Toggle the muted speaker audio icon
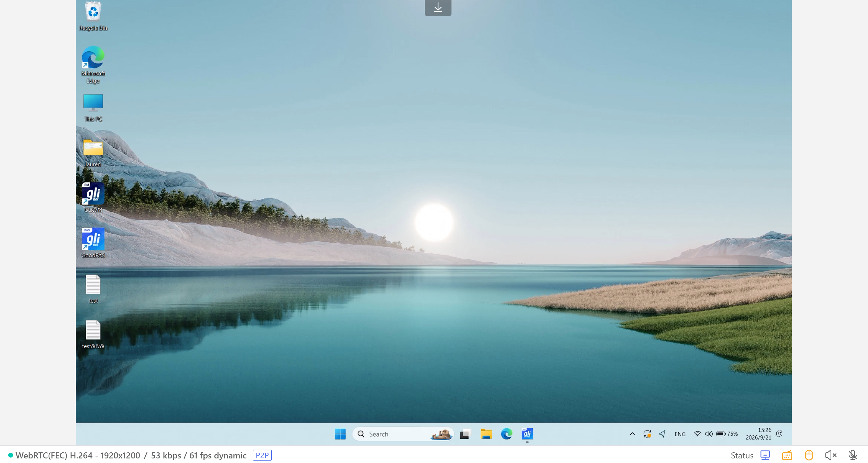The image size is (868, 463). click(x=831, y=455)
